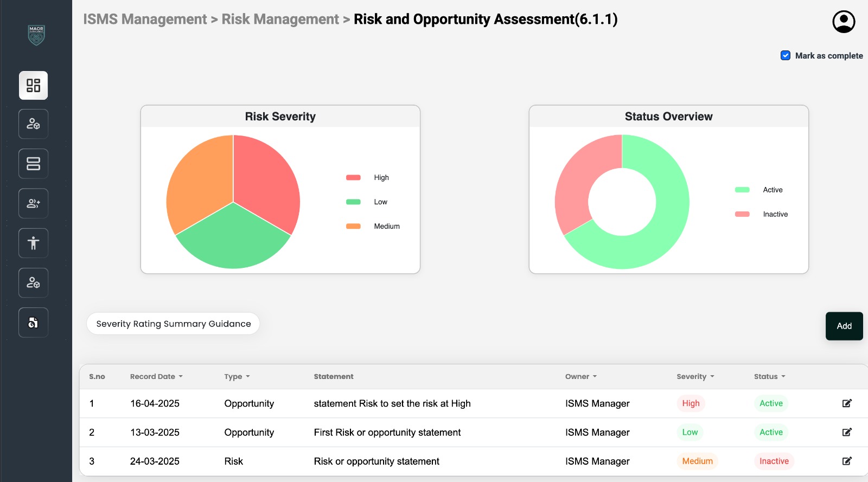Toggle the High legend swatch in Risk Severity
Screen dimensions: 868x482
[353, 177]
